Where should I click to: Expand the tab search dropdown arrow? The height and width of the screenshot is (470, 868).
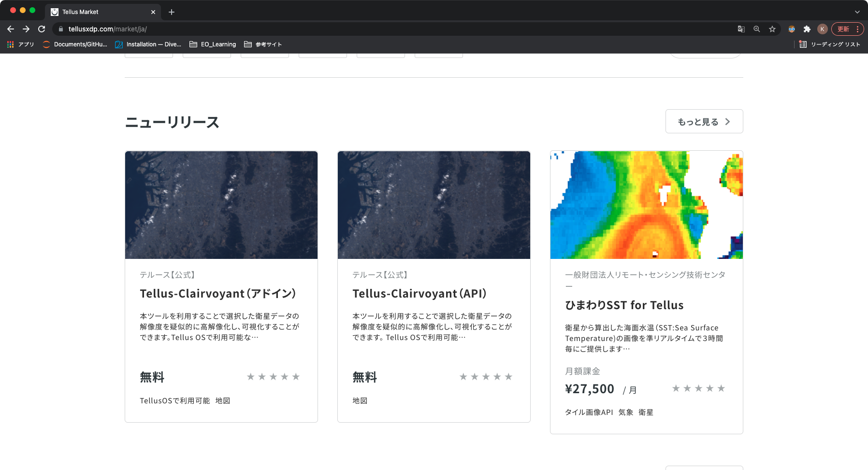coord(857,12)
